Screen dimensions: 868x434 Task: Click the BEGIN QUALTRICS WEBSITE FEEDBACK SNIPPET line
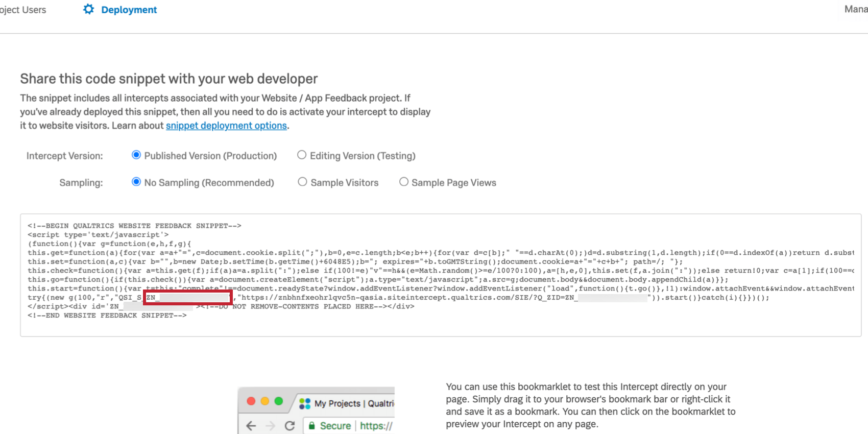(x=134, y=226)
